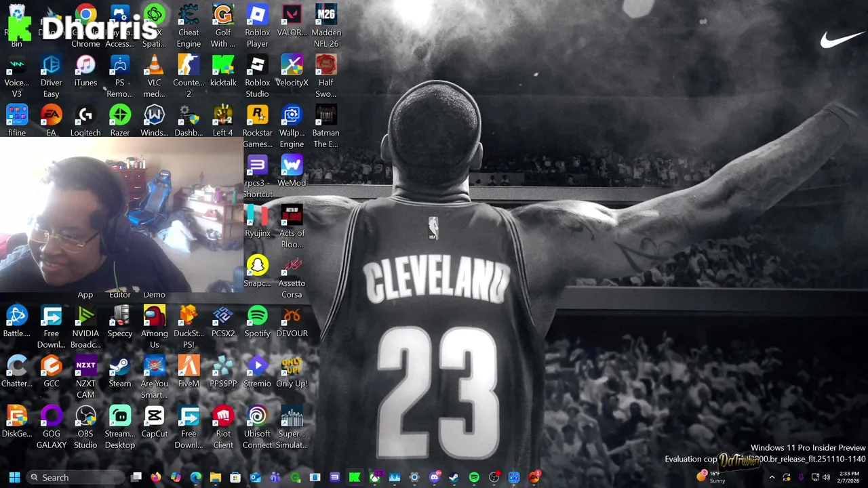Open Spotify desktop shortcut

pyautogui.click(x=258, y=321)
